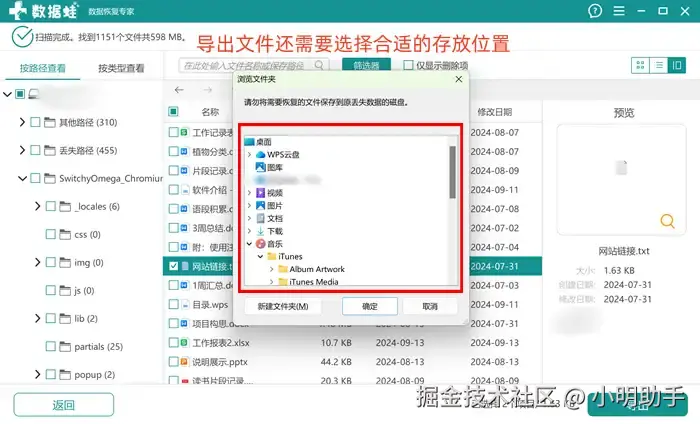Check the 其他路径 (310) checkbox

(x=35, y=122)
